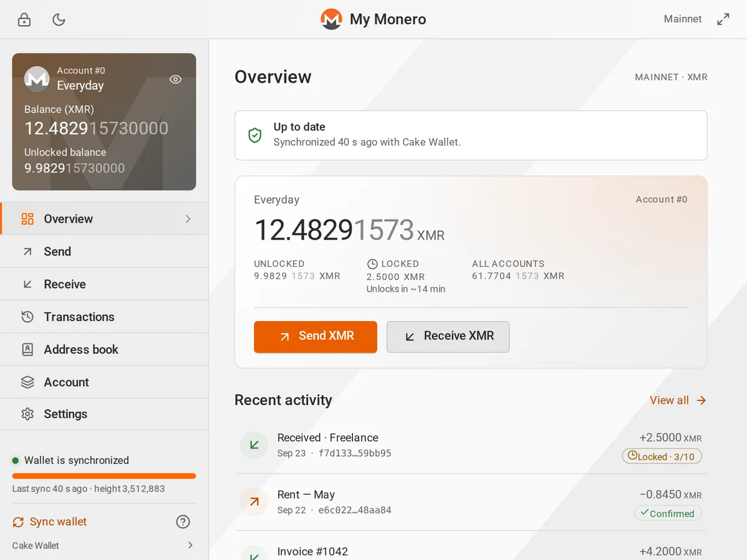747x560 pixels.
Task: Open the Account section
Action: pyautogui.click(x=105, y=382)
